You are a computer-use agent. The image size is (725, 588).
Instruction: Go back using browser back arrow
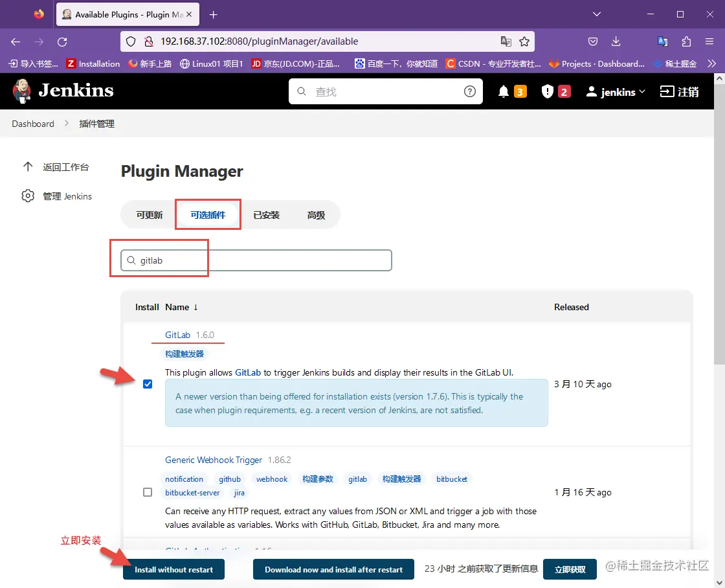pyautogui.click(x=16, y=41)
